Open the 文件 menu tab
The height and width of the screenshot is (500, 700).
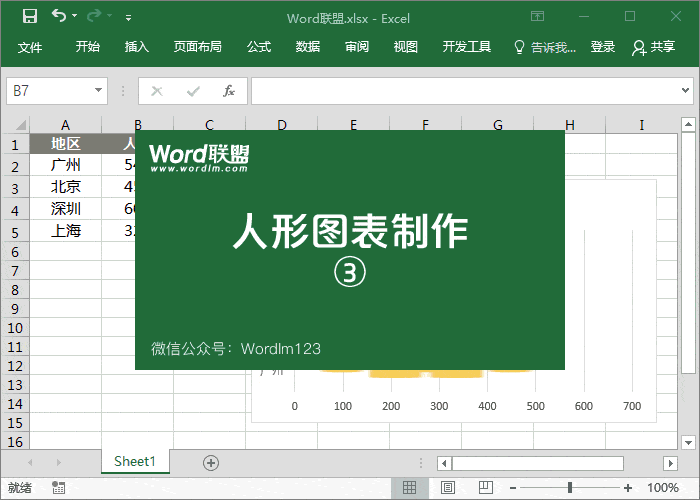30,46
